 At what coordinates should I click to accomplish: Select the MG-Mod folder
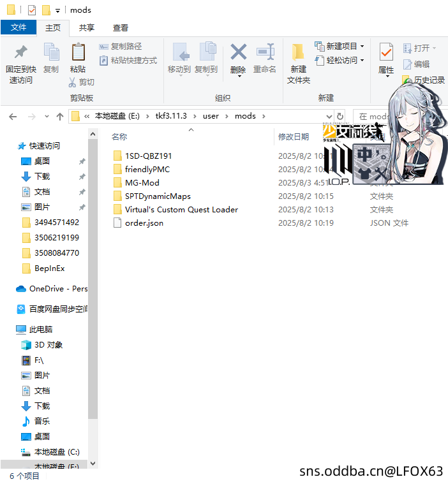coord(142,183)
